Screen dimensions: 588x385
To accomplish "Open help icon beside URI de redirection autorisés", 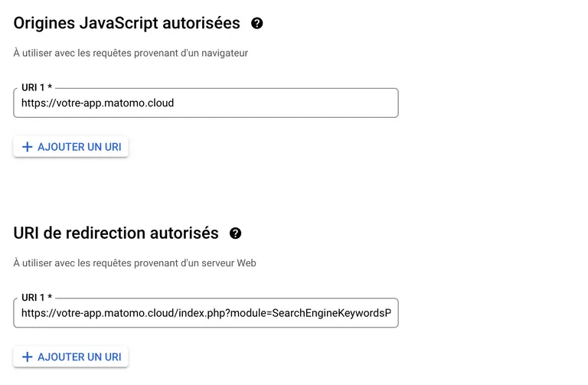I will 235,233.
